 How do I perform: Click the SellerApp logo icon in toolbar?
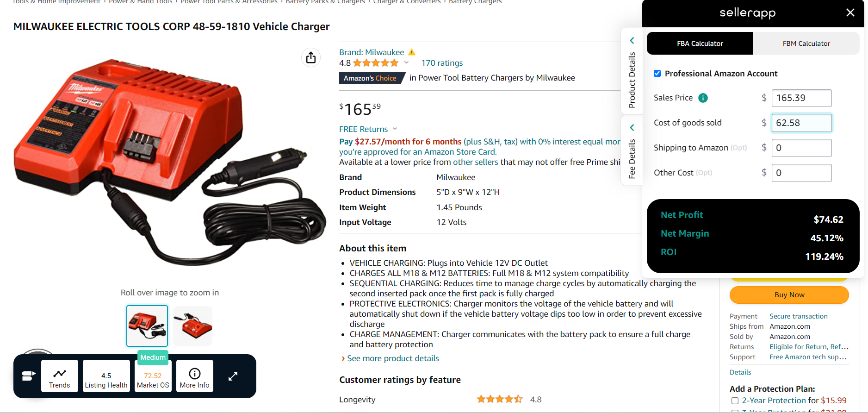pos(29,376)
